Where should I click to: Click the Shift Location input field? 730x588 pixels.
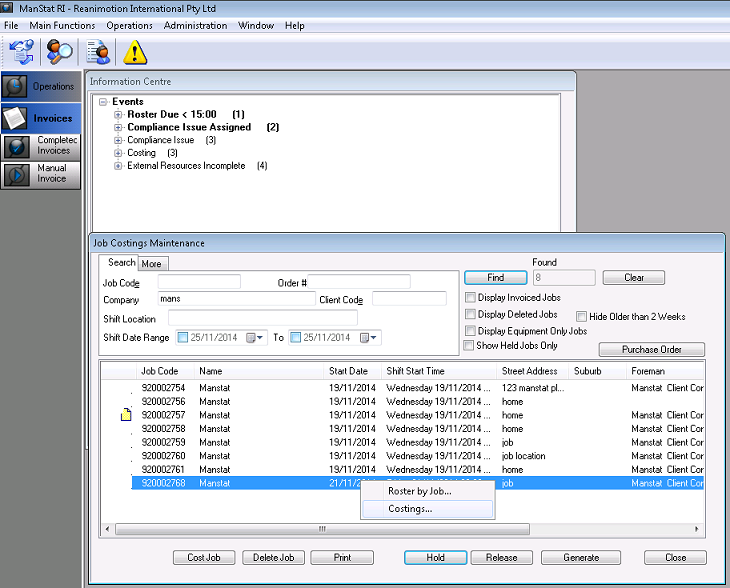263,318
